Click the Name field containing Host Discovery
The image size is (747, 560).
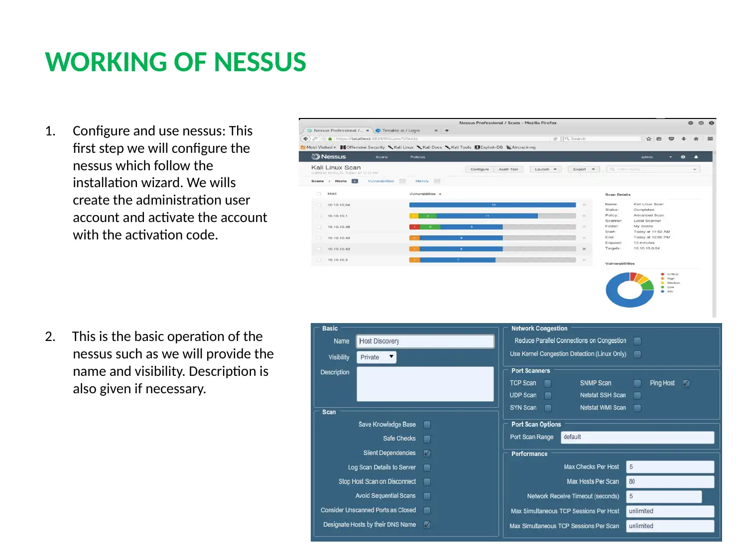tap(425, 341)
